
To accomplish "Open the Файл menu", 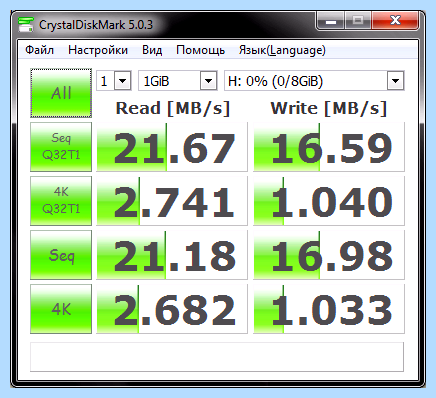I will [x=39, y=50].
